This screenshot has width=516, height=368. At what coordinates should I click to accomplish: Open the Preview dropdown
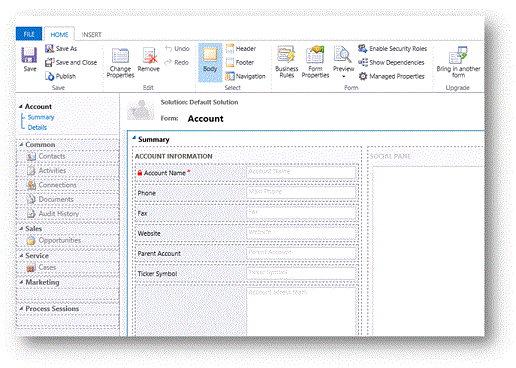[343, 62]
